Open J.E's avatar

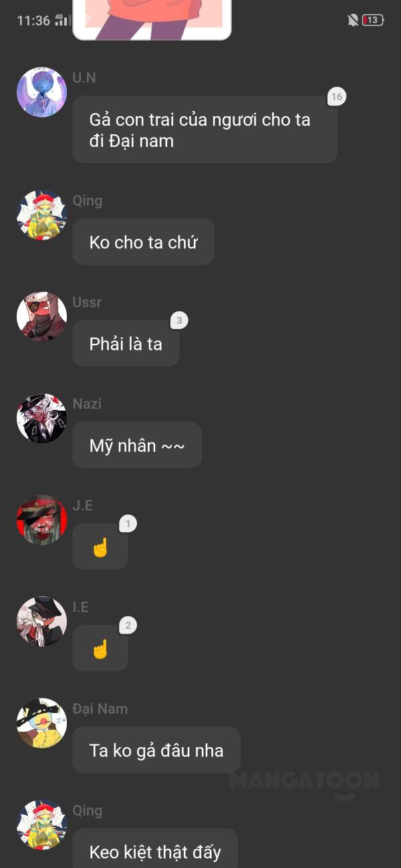pos(41,519)
